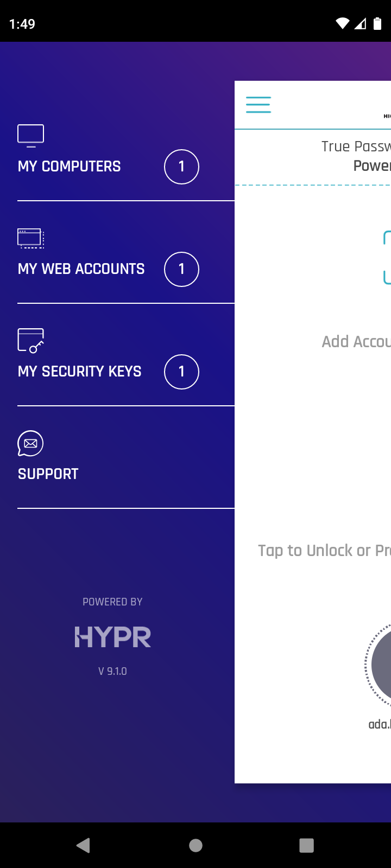This screenshot has height=868, width=391.
Task: Tap the circular account avatar
Action: click(379, 665)
